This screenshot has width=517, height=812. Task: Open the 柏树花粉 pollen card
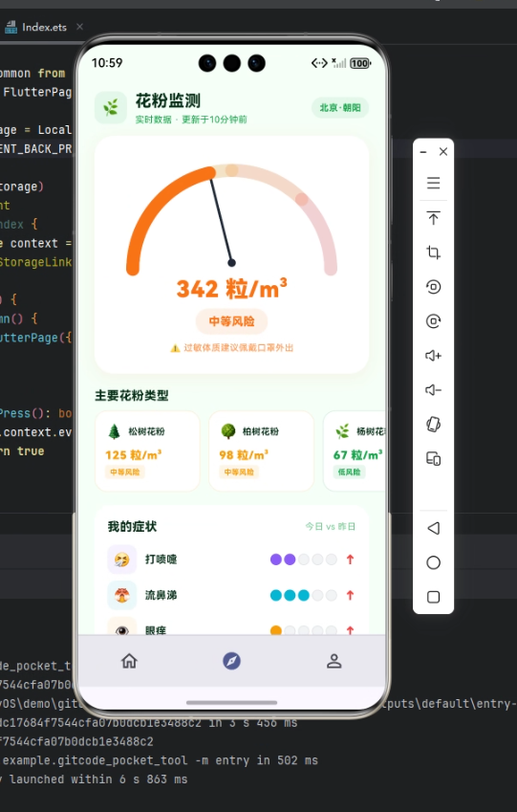(x=261, y=450)
